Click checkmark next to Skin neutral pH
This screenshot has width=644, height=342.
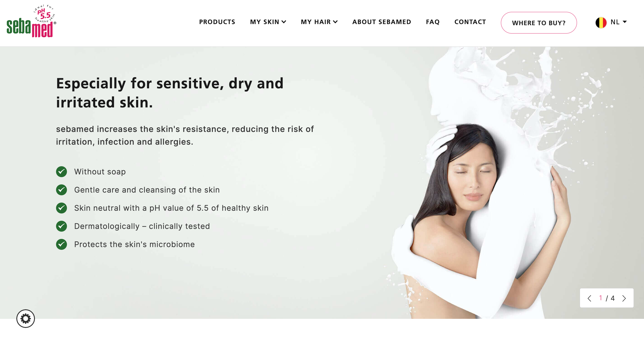pyautogui.click(x=61, y=208)
